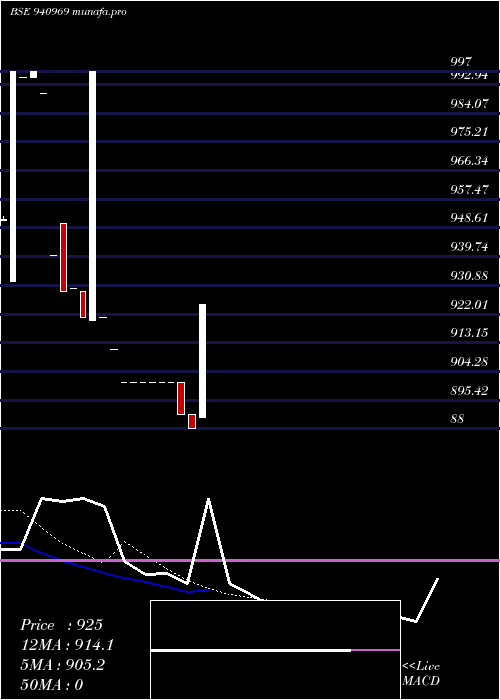Click the tall white candlestick reaching 922

(x=202, y=361)
